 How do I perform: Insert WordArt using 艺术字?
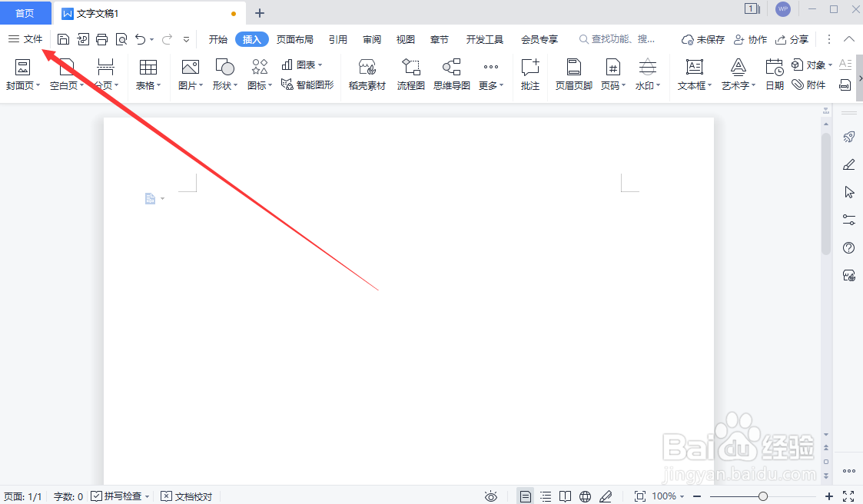735,74
